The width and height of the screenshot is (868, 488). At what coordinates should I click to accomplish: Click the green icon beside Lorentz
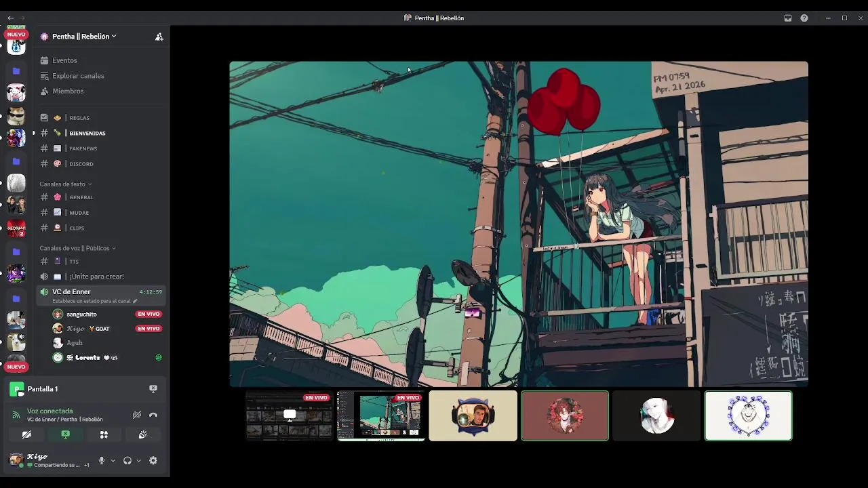coord(159,357)
